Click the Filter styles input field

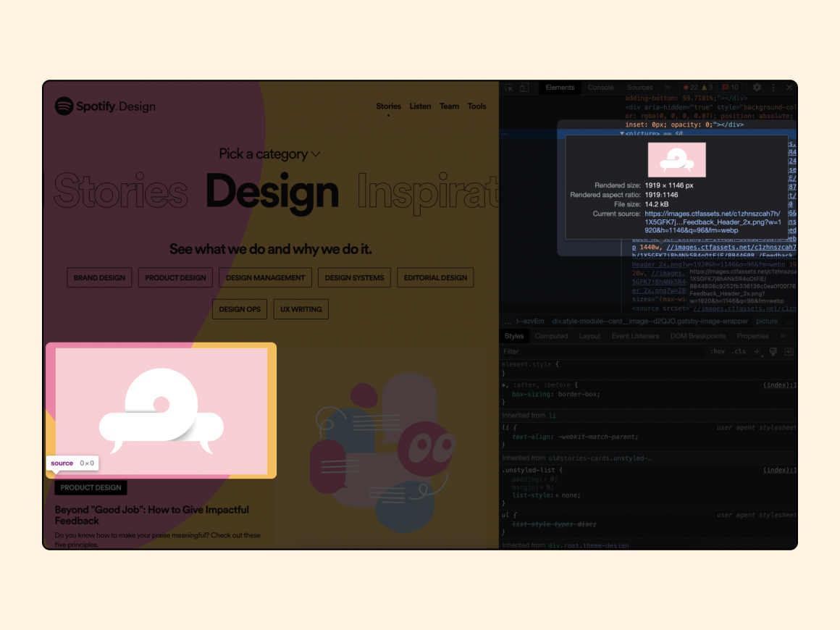coord(601,351)
